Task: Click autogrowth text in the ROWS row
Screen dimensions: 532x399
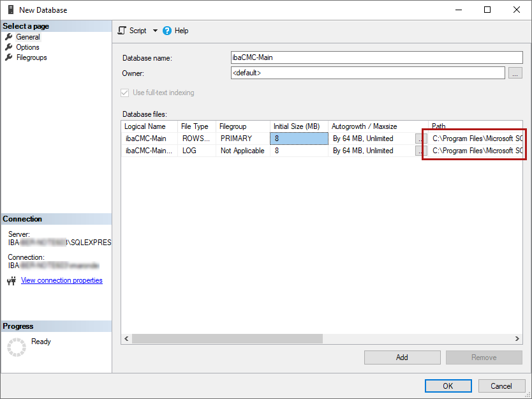Action: click(x=363, y=139)
